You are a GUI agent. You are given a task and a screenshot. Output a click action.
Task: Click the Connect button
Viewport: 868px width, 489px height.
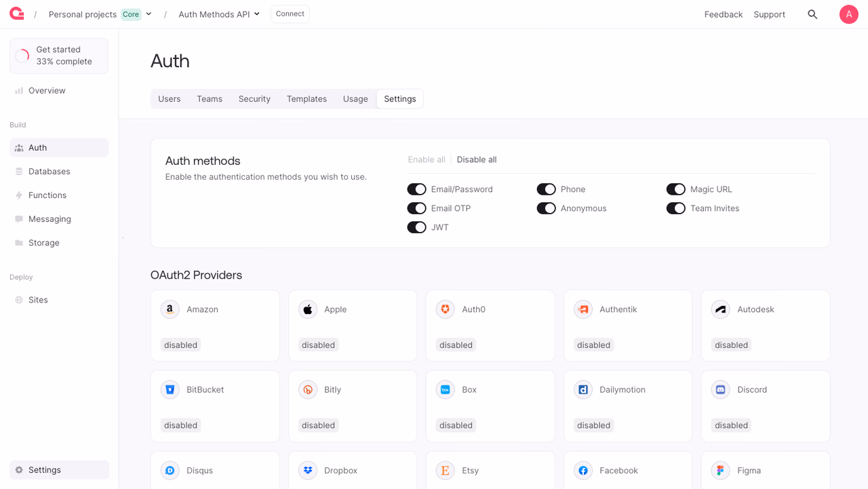click(290, 14)
